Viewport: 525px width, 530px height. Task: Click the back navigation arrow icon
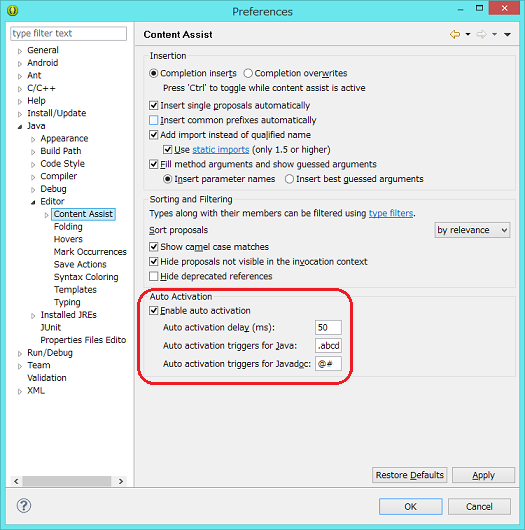tap(455, 34)
